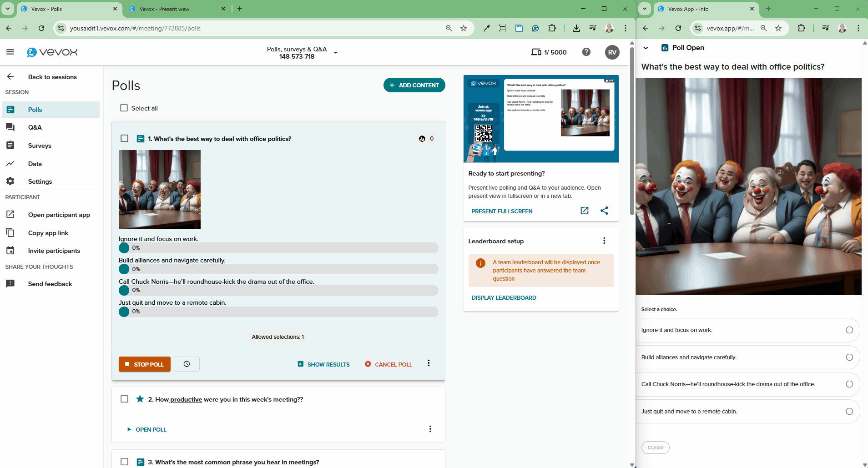Check the Select all checkbox
Screen dimensions: 868x468
pyautogui.click(x=123, y=108)
